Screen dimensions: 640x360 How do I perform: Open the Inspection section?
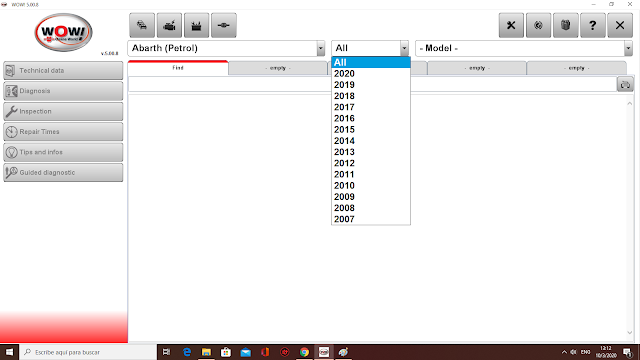tap(63, 111)
